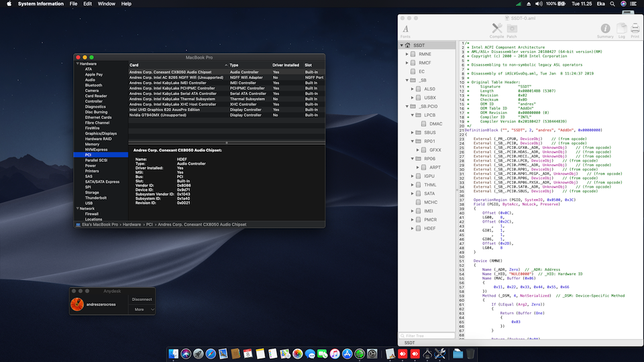Open App Store icon in Dock
Screen dimensions: 644x362
[347, 353]
